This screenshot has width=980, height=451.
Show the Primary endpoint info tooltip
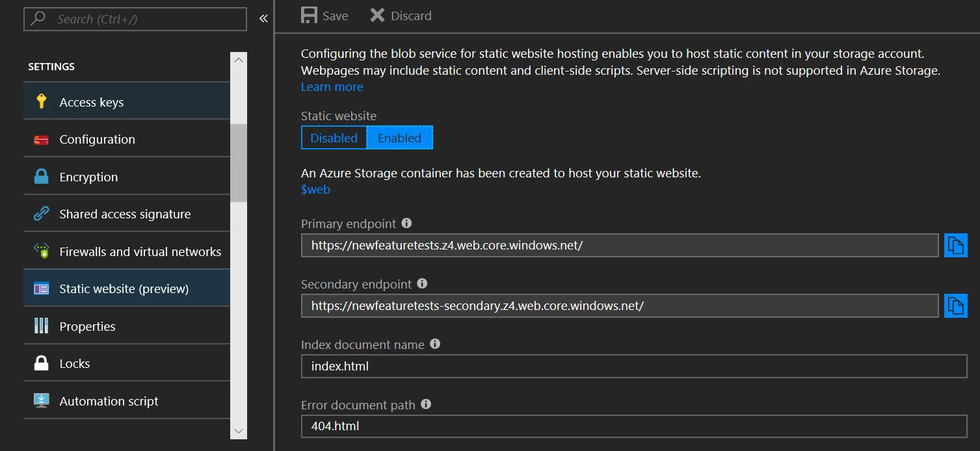(406, 223)
